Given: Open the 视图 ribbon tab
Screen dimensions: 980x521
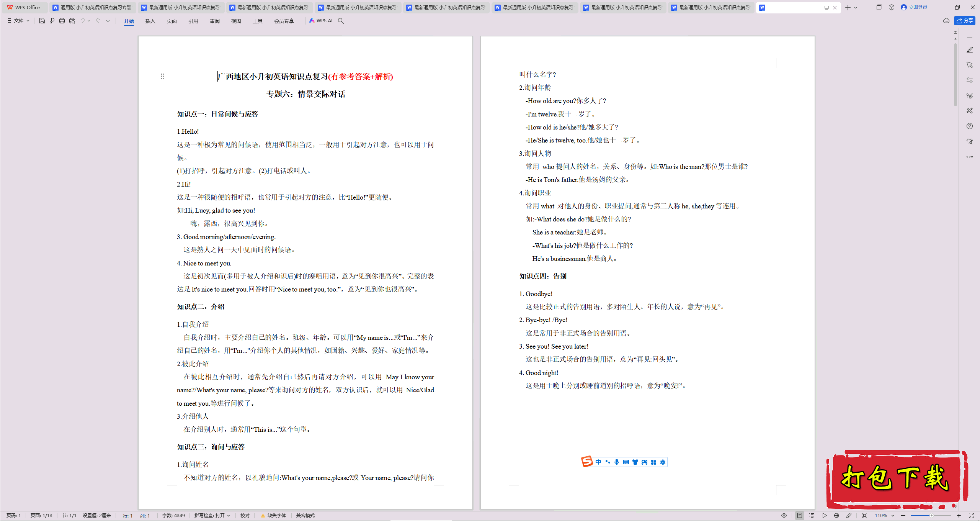Looking at the screenshot, I should pos(236,21).
